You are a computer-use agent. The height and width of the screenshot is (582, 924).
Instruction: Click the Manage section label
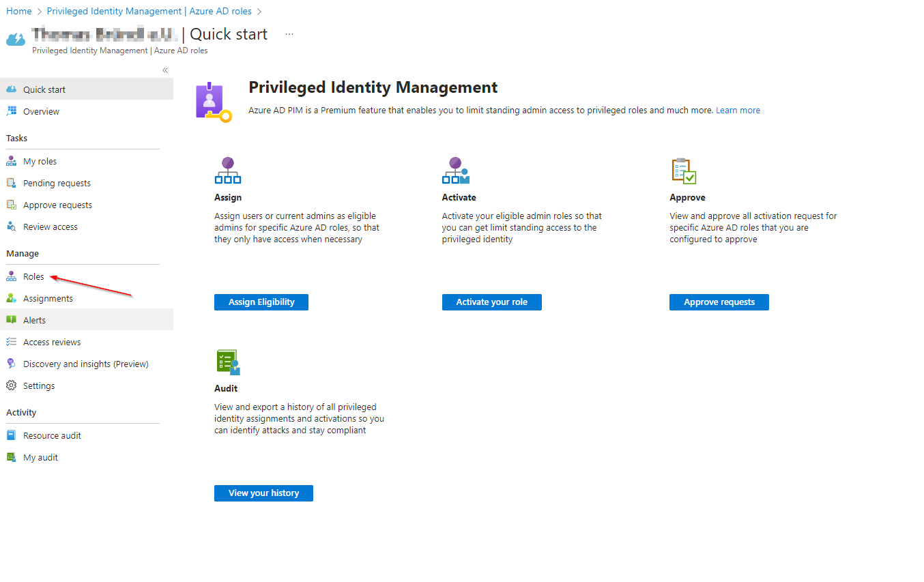(23, 253)
